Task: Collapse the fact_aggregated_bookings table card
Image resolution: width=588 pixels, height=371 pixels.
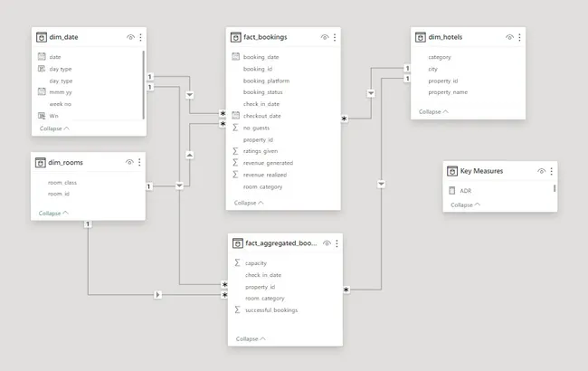Action: coord(251,338)
